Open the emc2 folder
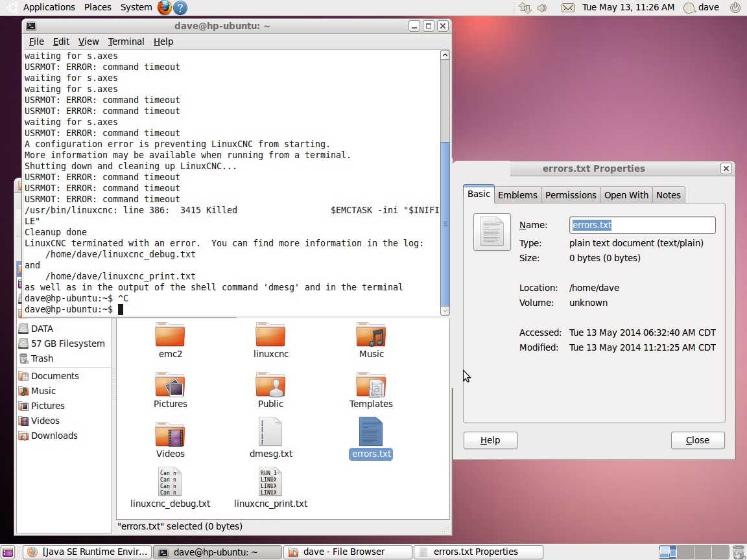This screenshot has width=747, height=560. coord(170,341)
